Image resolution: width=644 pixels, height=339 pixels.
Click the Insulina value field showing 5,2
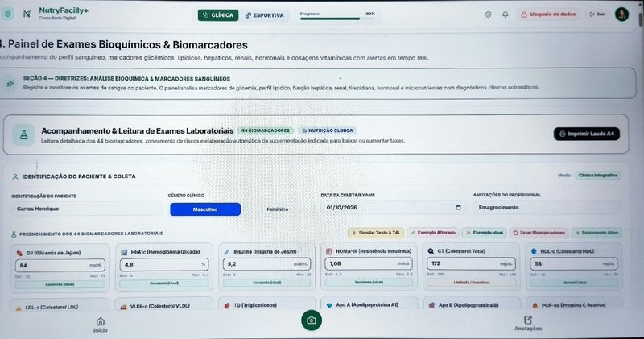pyautogui.click(x=266, y=264)
